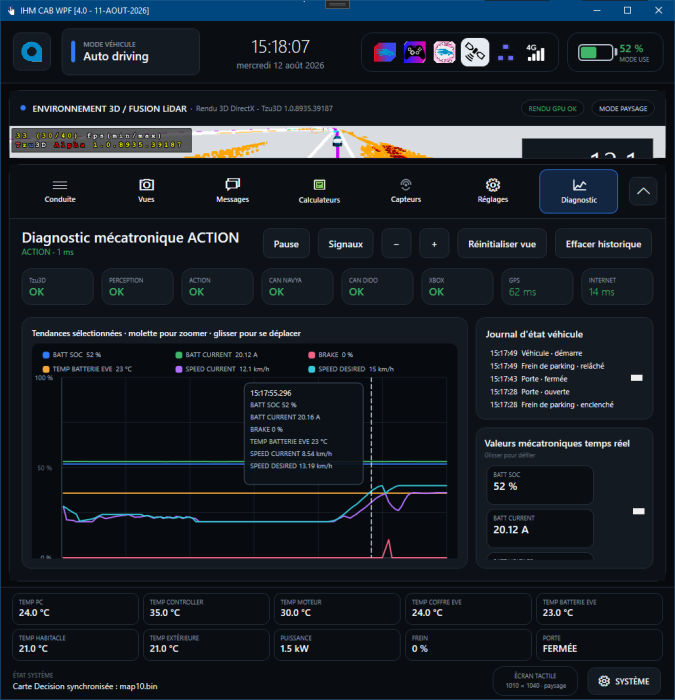The width and height of the screenshot is (675, 700).
Task: Click the clock showing 15:18:07
Action: pos(280,46)
